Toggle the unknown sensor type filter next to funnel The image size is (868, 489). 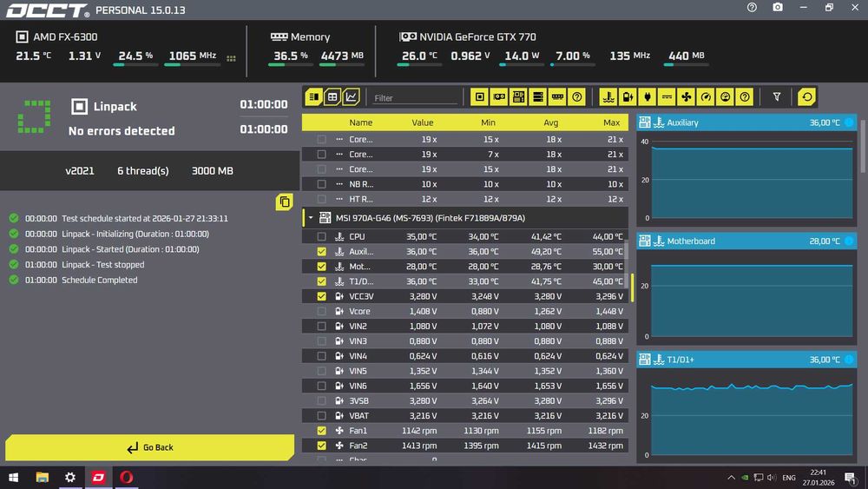745,97
